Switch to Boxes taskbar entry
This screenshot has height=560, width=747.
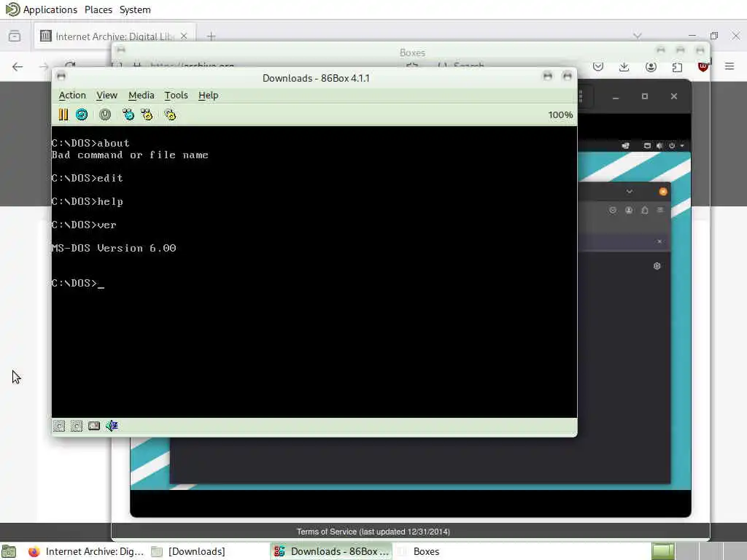click(419, 551)
